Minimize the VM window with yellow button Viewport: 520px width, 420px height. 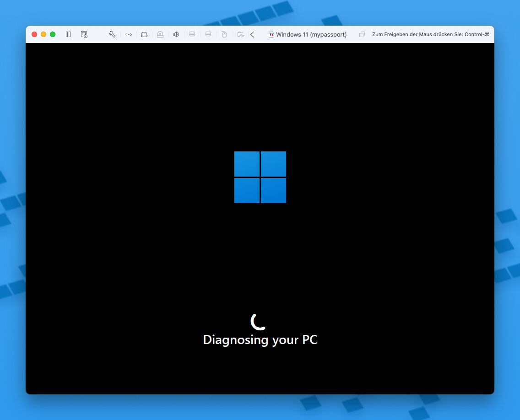coord(43,34)
